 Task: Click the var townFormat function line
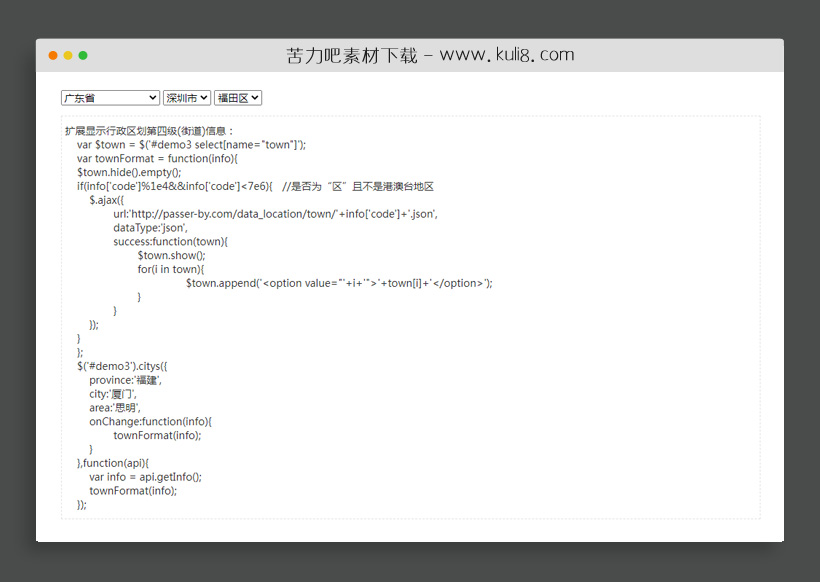pyautogui.click(x=157, y=158)
